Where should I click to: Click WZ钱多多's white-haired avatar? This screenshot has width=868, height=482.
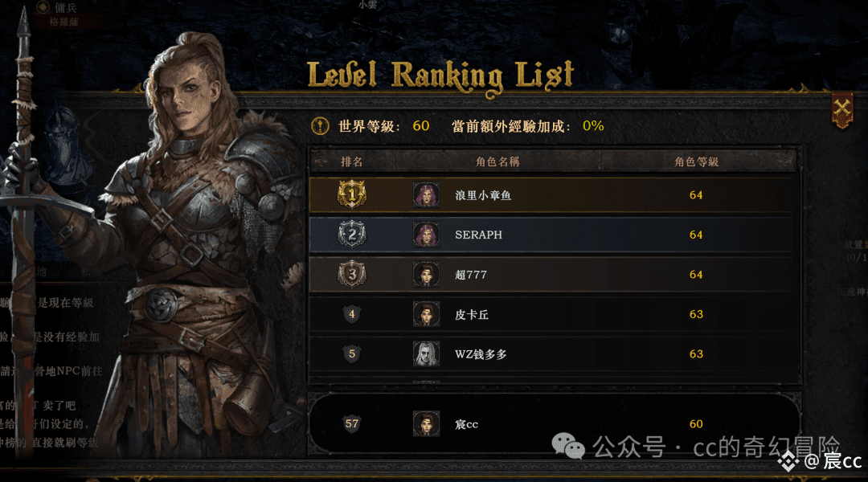(x=426, y=354)
